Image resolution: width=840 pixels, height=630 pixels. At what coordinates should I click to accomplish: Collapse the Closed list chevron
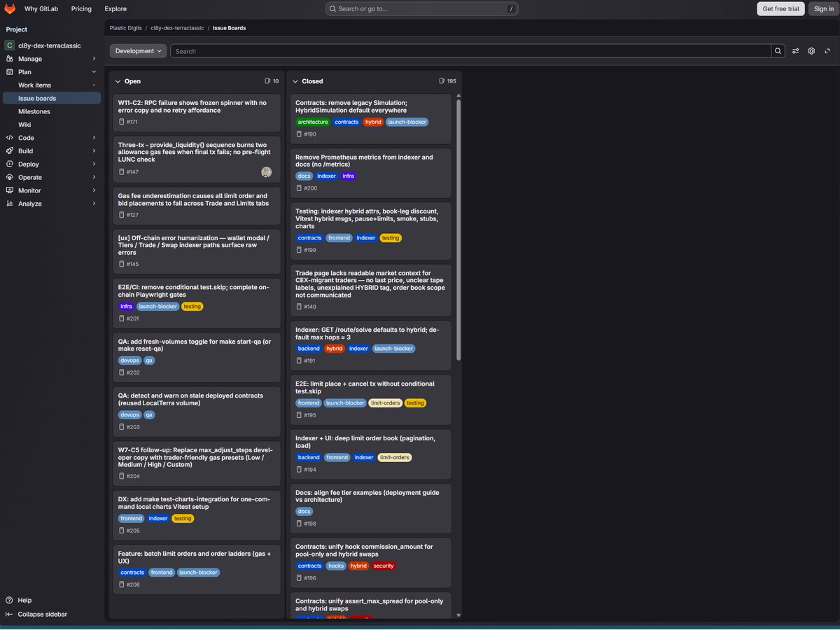point(295,81)
